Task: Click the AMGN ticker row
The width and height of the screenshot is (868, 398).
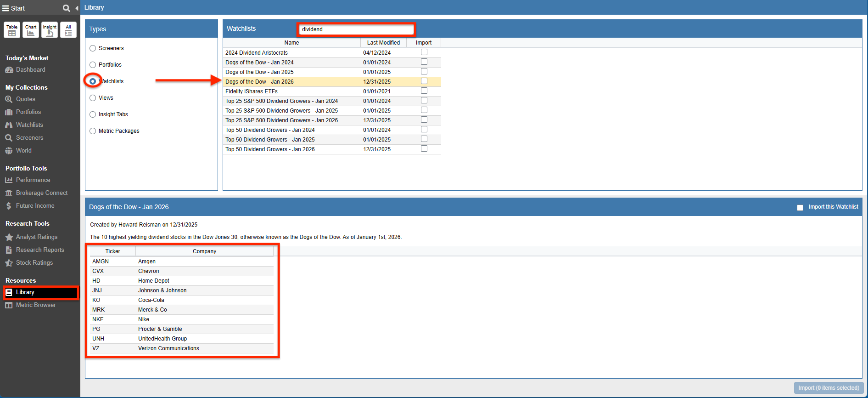Action: click(x=182, y=262)
